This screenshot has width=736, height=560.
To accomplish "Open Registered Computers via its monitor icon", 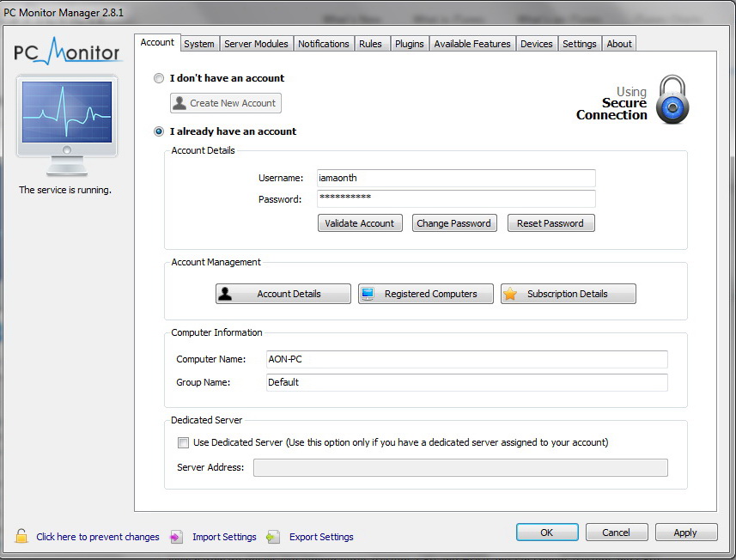I will pyautogui.click(x=368, y=294).
